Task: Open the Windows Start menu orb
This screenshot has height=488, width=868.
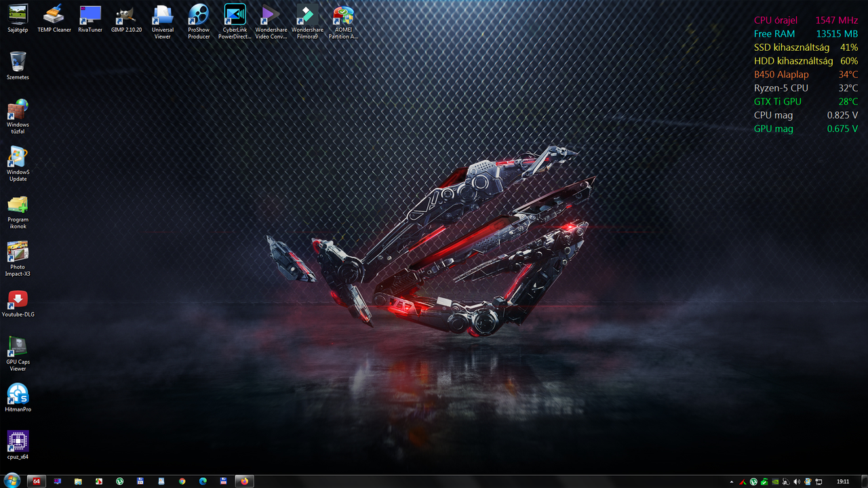Action: pos(12,481)
